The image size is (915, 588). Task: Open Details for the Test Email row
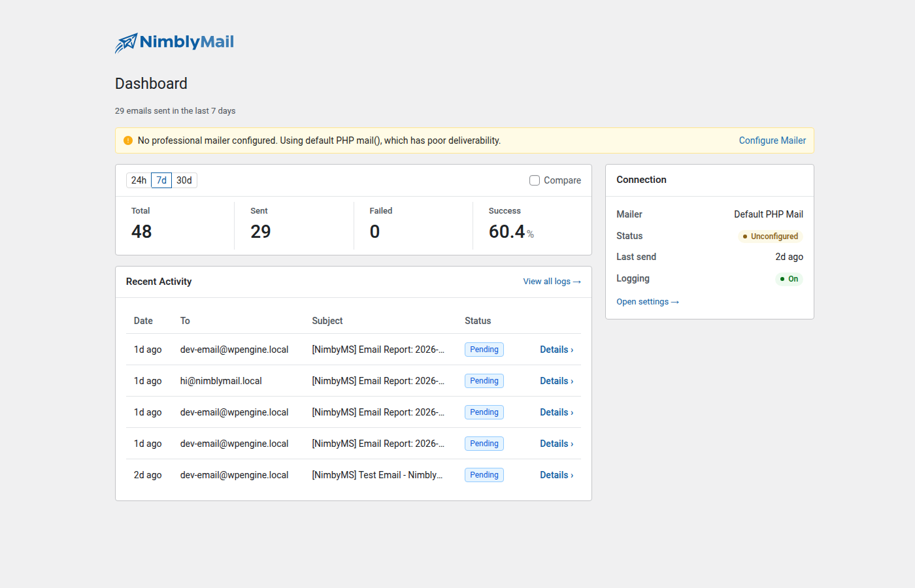[x=556, y=475]
